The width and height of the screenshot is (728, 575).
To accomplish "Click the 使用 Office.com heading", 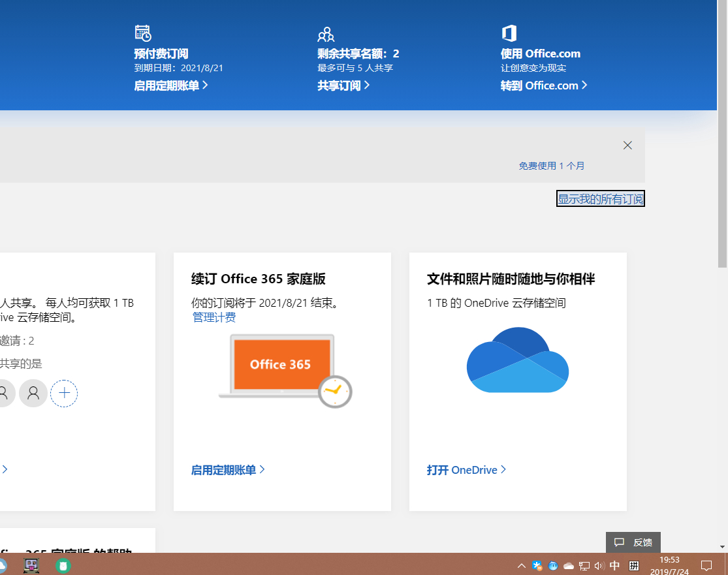I will pos(541,54).
